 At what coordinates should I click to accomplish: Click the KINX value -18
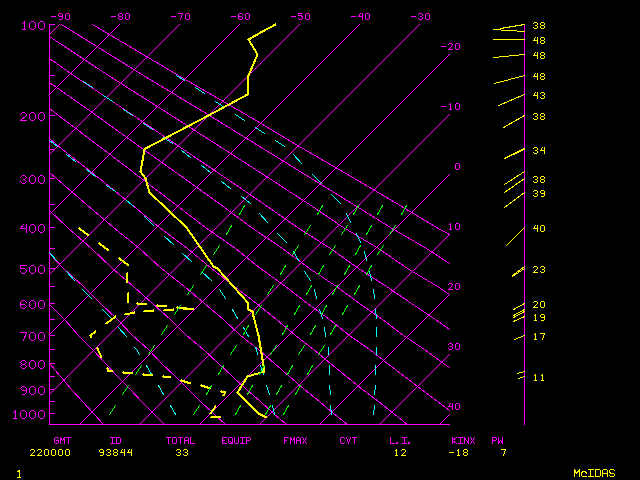461,452
